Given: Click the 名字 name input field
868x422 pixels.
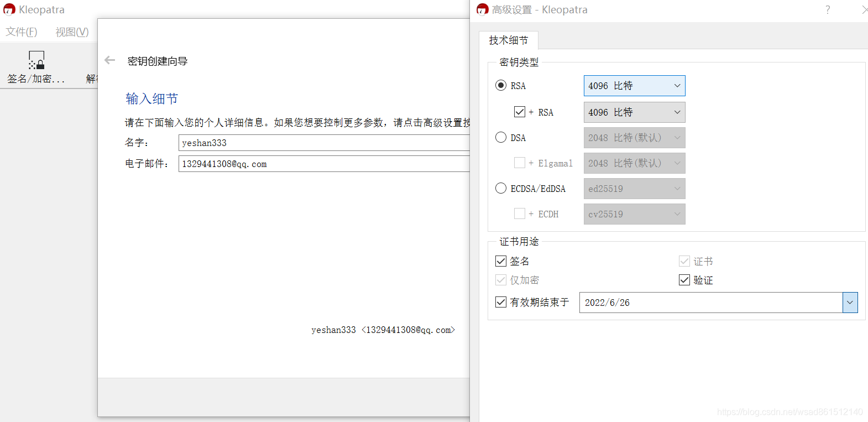Looking at the screenshot, I should pos(324,143).
